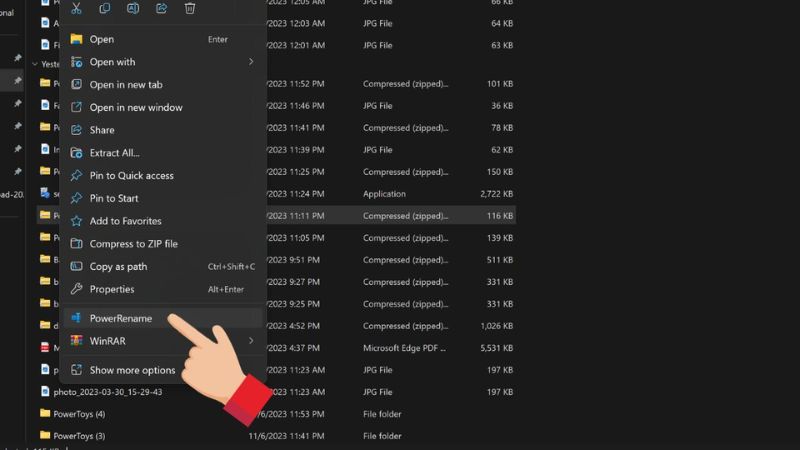Click the Share icon in top row
This screenshot has width=800, height=450.
click(162, 8)
